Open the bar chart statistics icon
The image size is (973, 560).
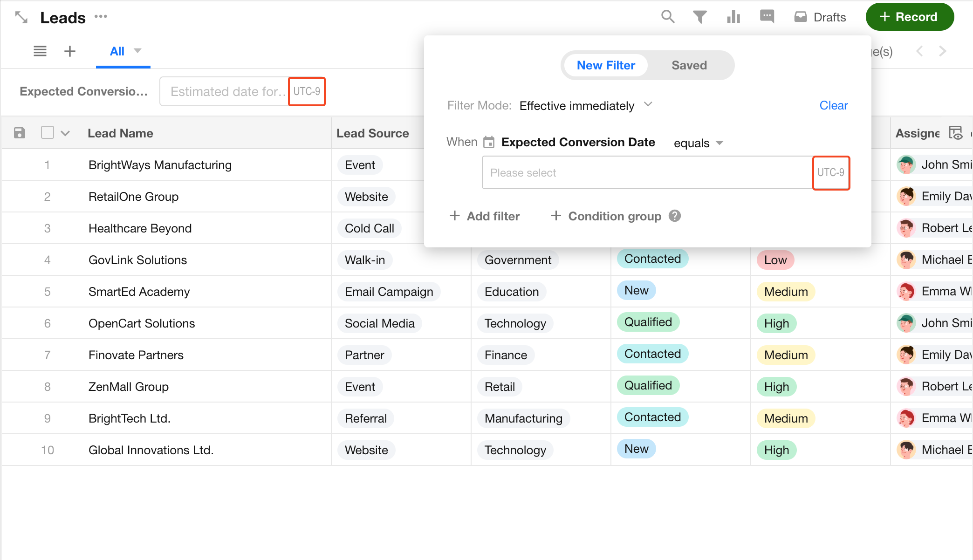pos(733,17)
